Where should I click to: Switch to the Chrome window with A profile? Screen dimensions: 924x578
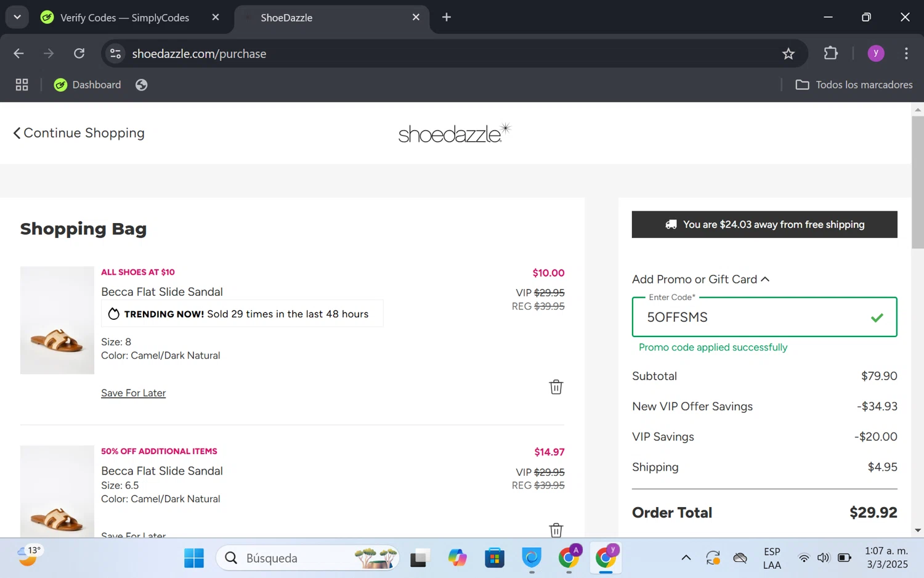pyautogui.click(x=569, y=558)
